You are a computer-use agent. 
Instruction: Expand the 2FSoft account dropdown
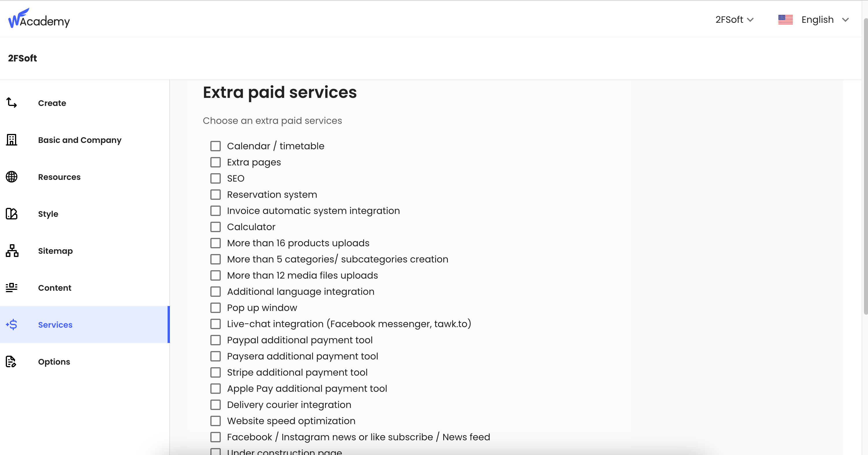pyautogui.click(x=735, y=20)
